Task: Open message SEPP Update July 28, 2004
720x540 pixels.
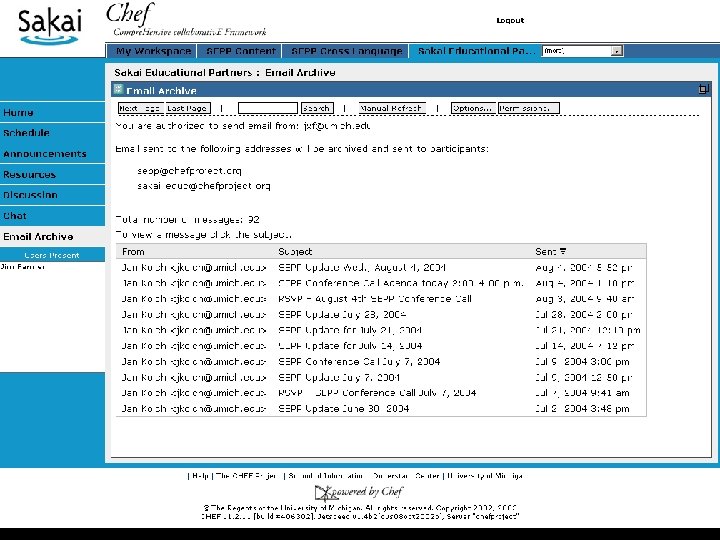Action: (342, 315)
